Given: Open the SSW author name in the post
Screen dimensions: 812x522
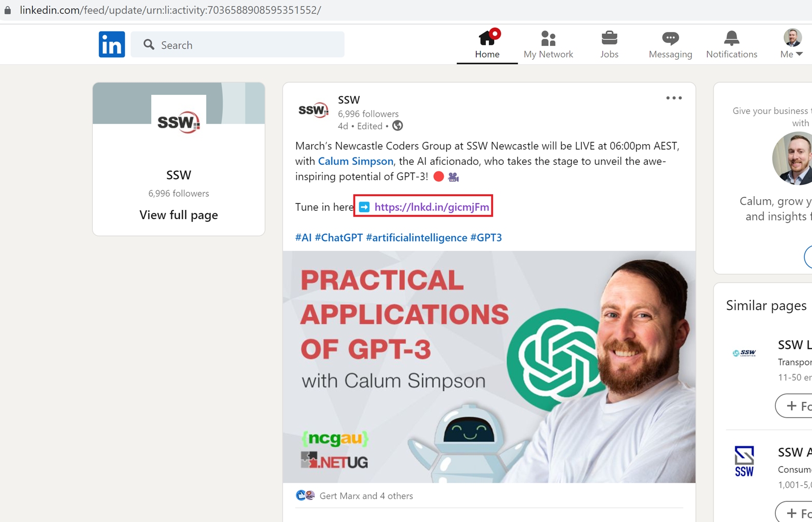Looking at the screenshot, I should 349,100.
